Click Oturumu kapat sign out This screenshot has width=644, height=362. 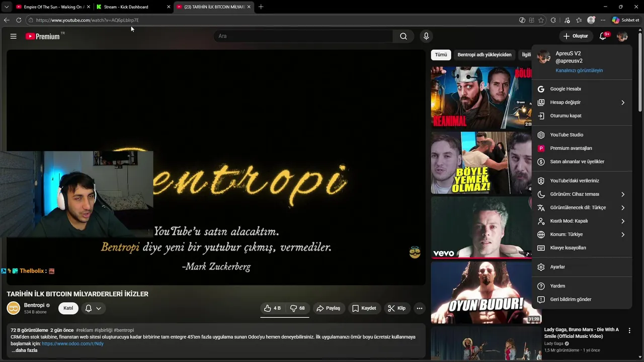click(x=582, y=116)
